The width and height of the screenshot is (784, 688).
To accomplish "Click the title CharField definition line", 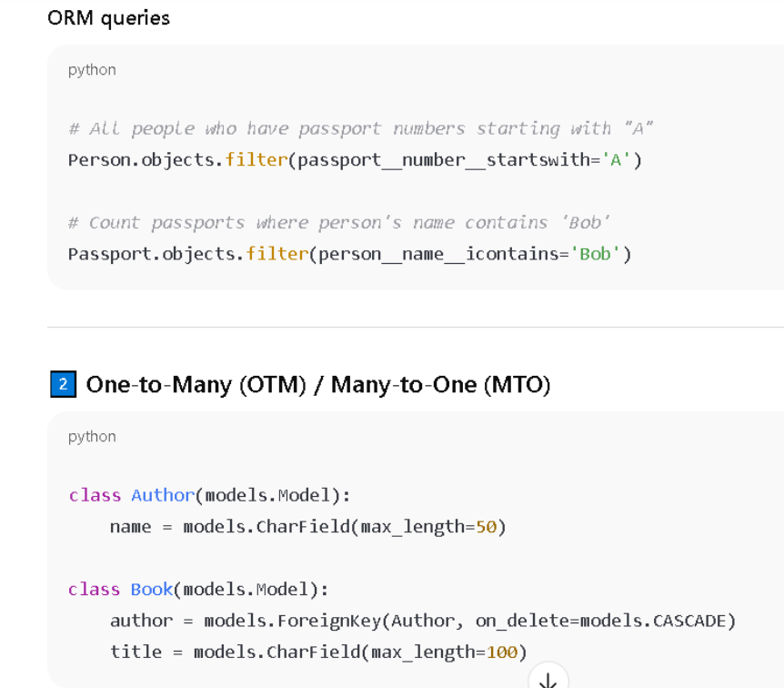I will [x=318, y=652].
